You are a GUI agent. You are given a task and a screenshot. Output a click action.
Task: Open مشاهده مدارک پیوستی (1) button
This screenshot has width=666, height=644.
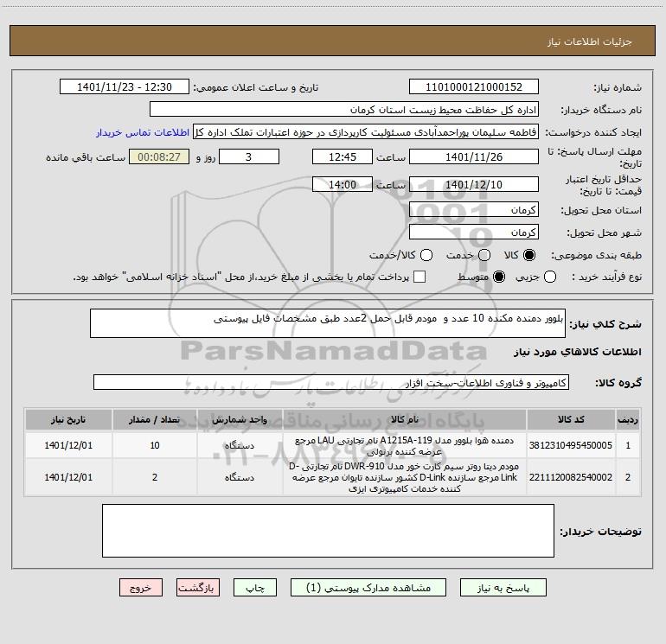368,588
